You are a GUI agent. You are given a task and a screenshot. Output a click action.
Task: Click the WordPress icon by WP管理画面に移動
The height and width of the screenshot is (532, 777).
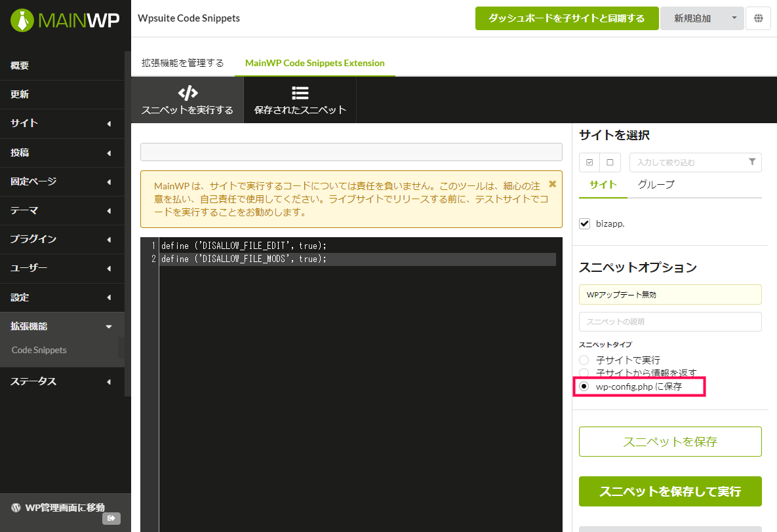pyautogui.click(x=16, y=507)
